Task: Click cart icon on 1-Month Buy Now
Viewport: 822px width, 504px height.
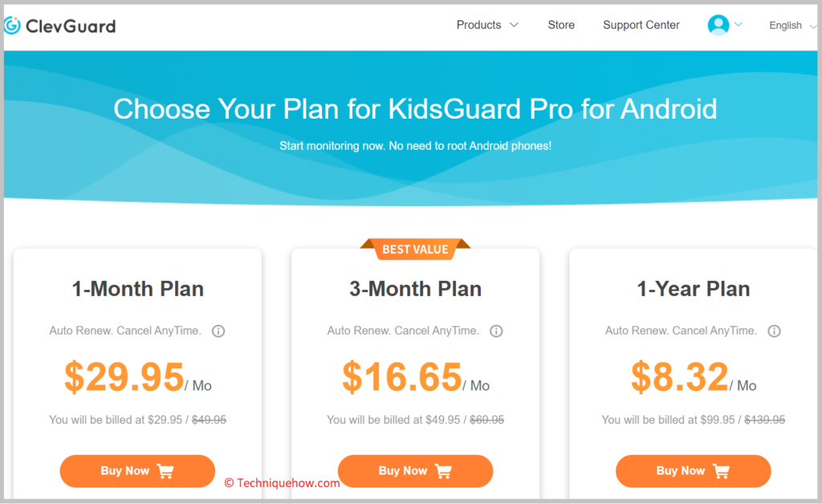Action: (165, 471)
